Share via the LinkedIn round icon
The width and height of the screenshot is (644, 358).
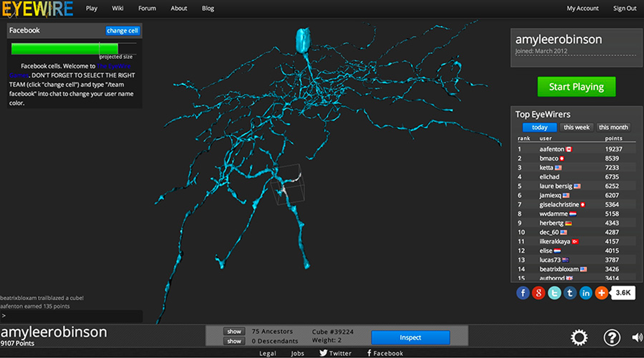point(586,293)
